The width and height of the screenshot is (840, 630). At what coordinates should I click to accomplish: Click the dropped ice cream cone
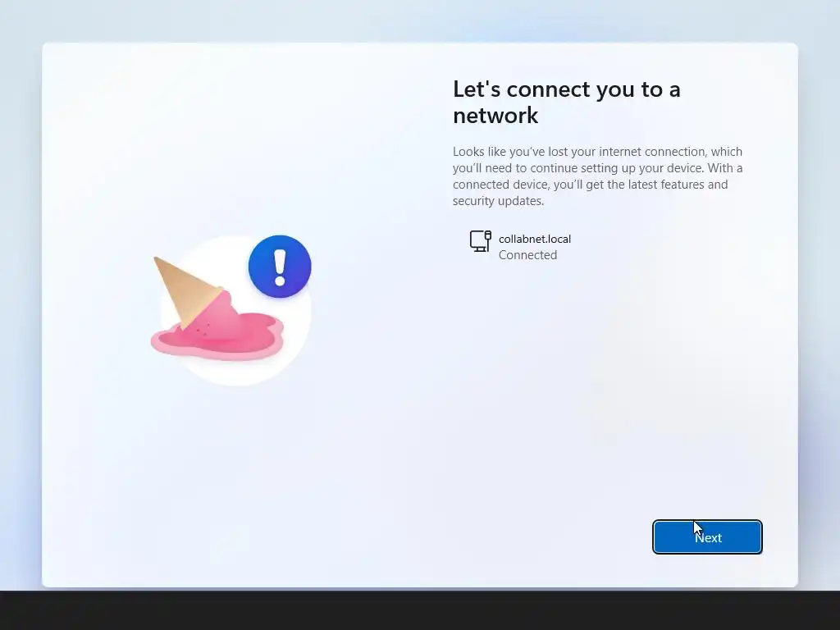click(189, 291)
